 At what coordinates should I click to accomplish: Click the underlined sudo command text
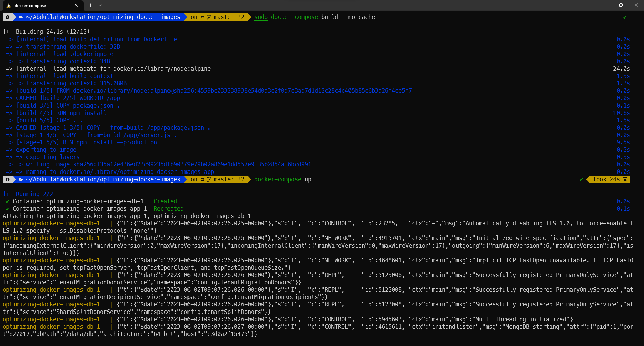click(261, 17)
